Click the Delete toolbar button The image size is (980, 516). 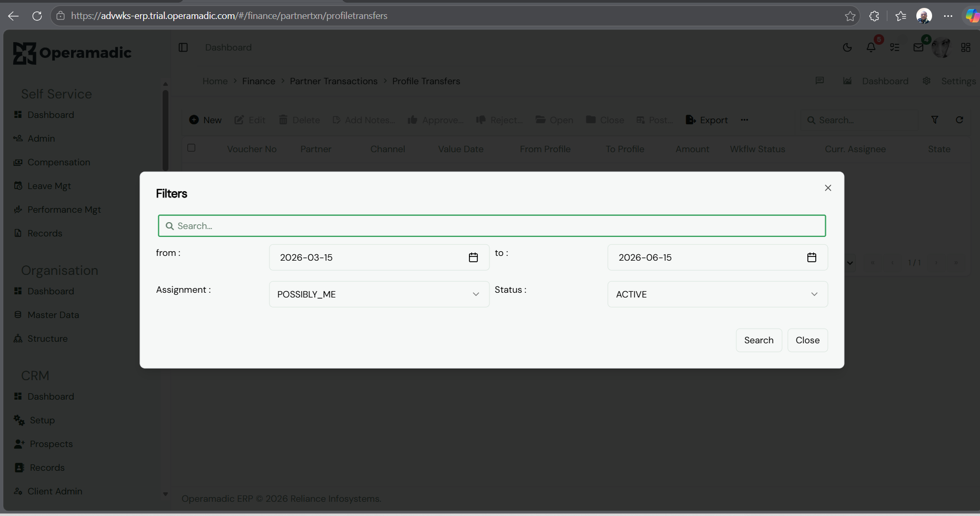point(299,120)
